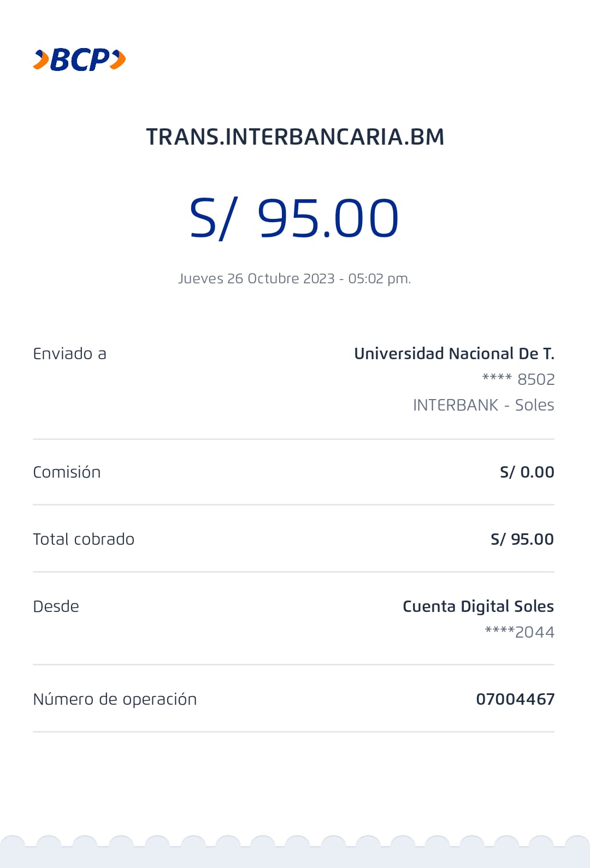Click the 'Total cobrado' label
Screen dimensions: 590x868
click(x=84, y=539)
